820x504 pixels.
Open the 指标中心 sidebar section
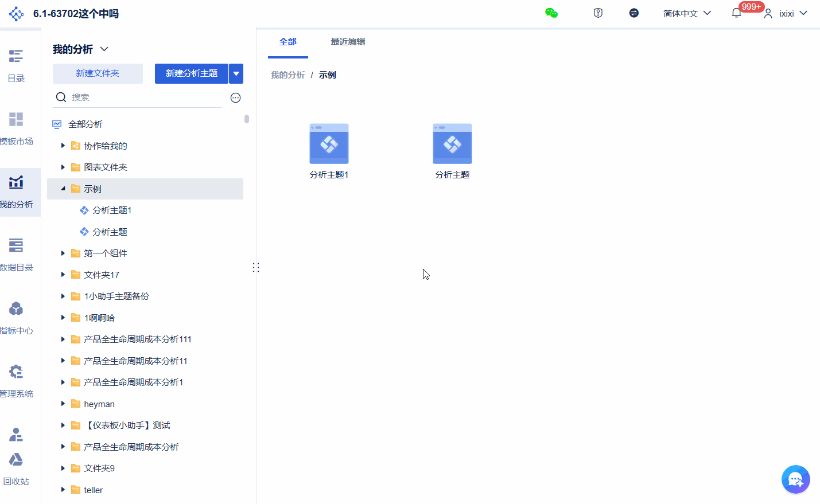[x=16, y=318]
